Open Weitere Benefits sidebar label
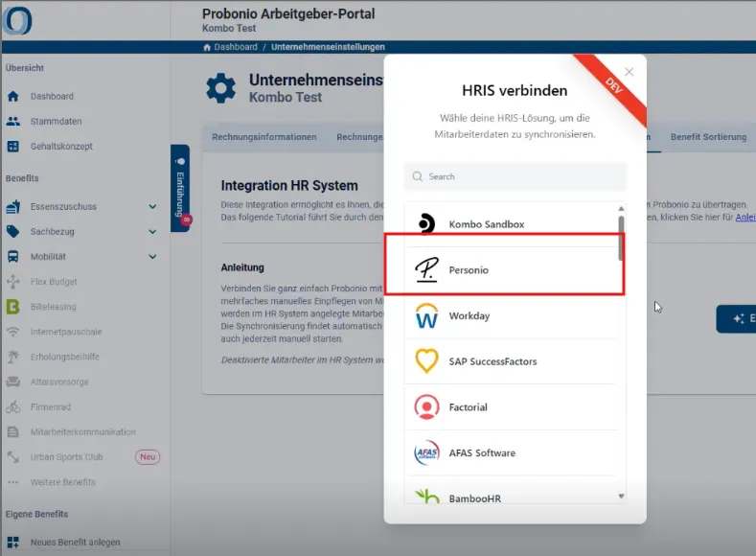This screenshot has height=556, width=756. coord(62,482)
